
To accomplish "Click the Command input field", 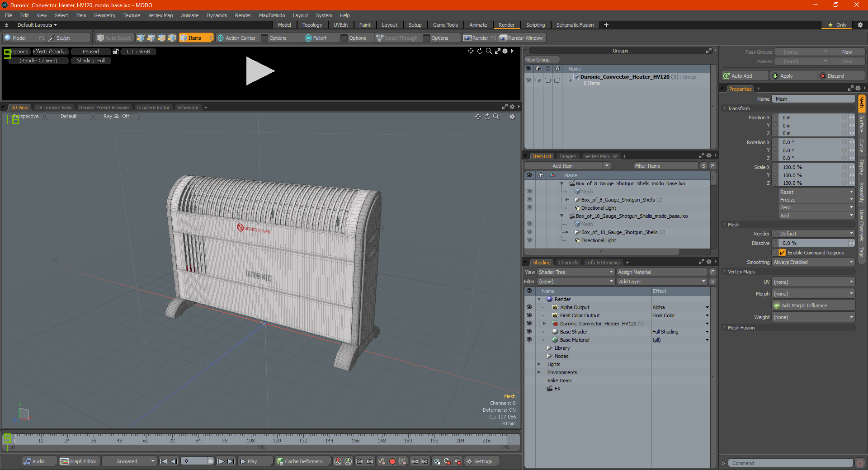I will [790, 463].
